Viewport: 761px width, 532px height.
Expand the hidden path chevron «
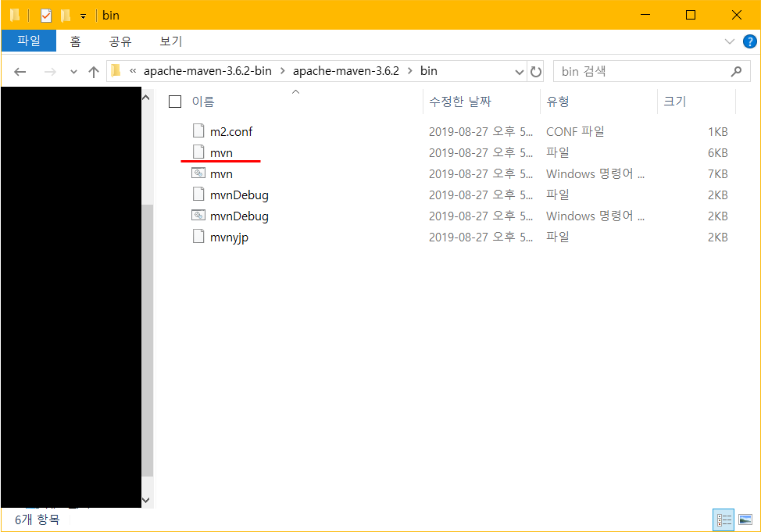(133, 71)
